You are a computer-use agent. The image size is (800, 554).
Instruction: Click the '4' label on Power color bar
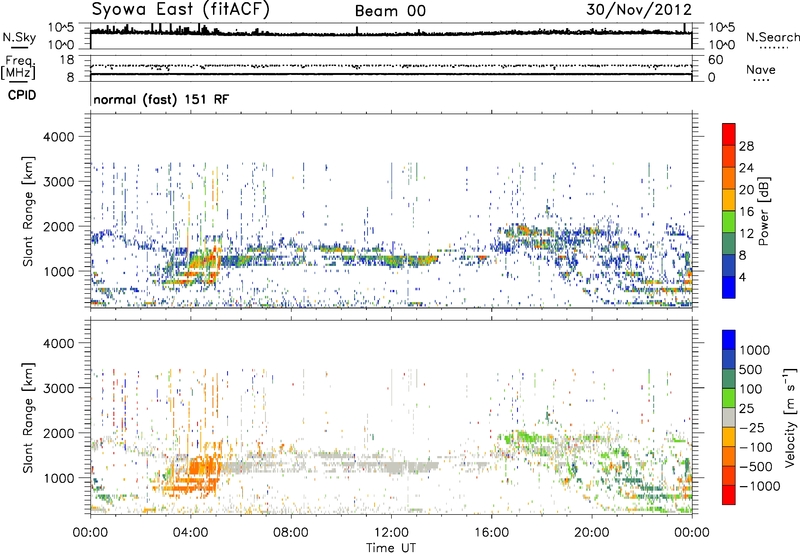click(x=743, y=277)
